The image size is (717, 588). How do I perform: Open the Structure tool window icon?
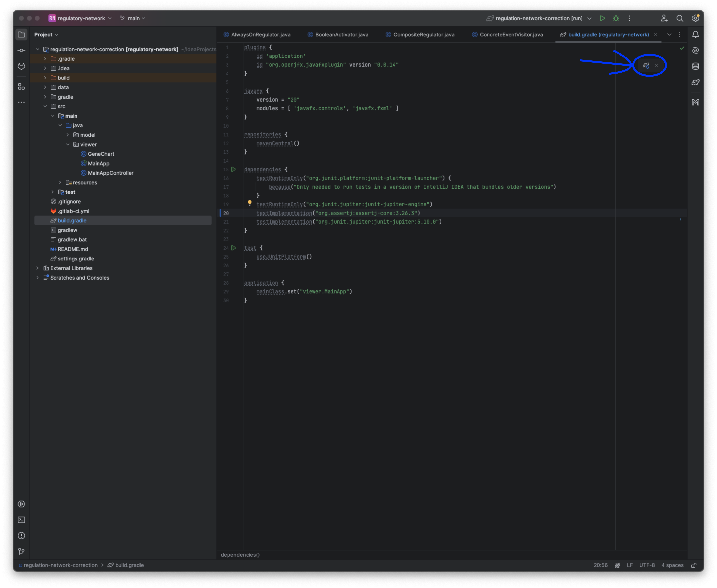pos(21,87)
